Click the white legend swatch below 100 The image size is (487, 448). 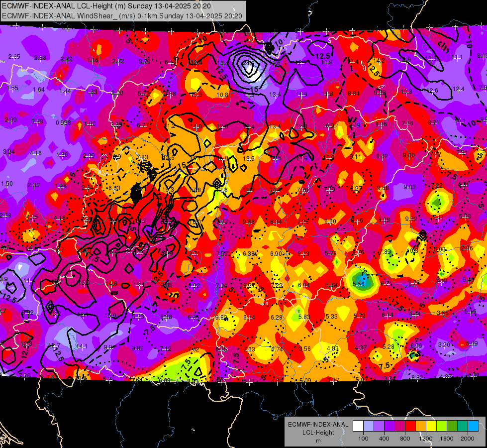pos(358,426)
